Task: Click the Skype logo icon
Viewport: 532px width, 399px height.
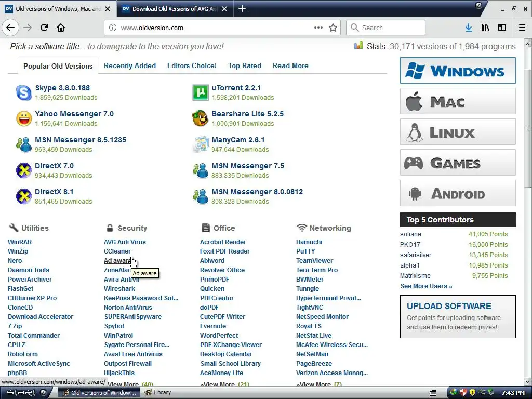Action: pyautogui.click(x=24, y=92)
